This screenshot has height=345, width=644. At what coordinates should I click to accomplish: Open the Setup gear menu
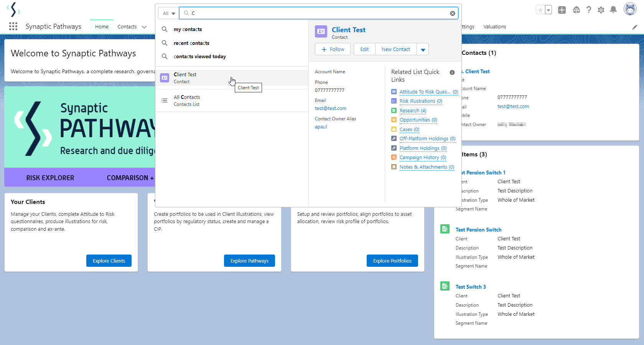click(601, 10)
